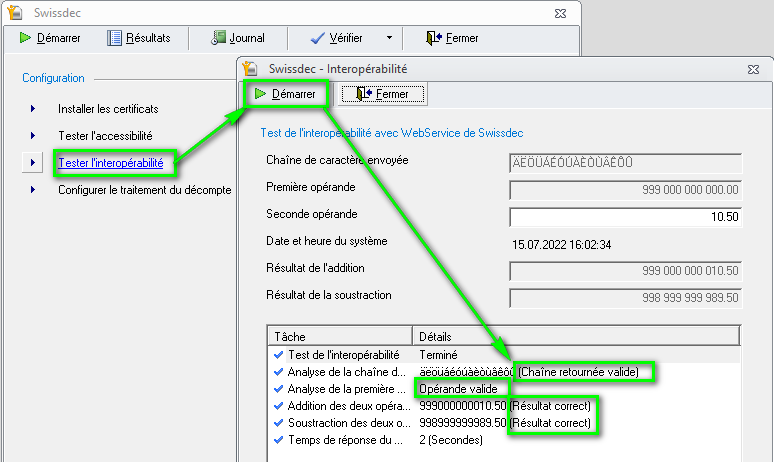Click the Tâche column header
Screen dimensions: 774x462
pyautogui.click(x=340, y=337)
